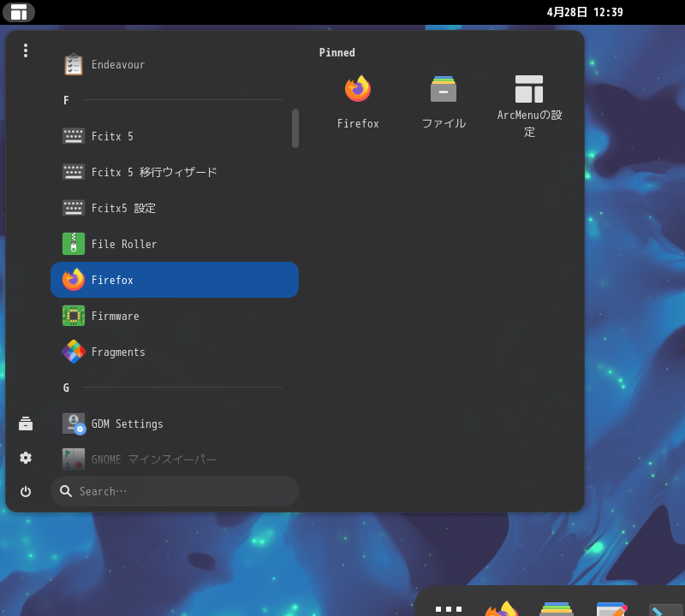Select the GNOME マインスイーパー label

click(x=154, y=459)
